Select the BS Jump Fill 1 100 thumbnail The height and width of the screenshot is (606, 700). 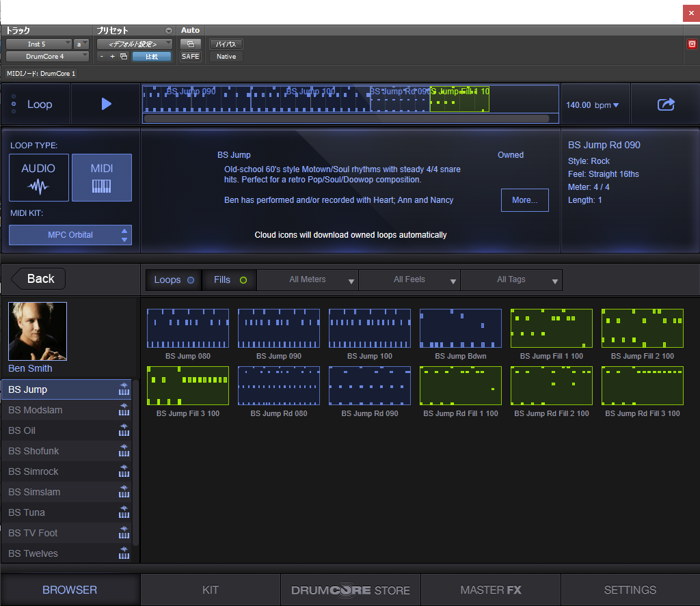tap(552, 329)
